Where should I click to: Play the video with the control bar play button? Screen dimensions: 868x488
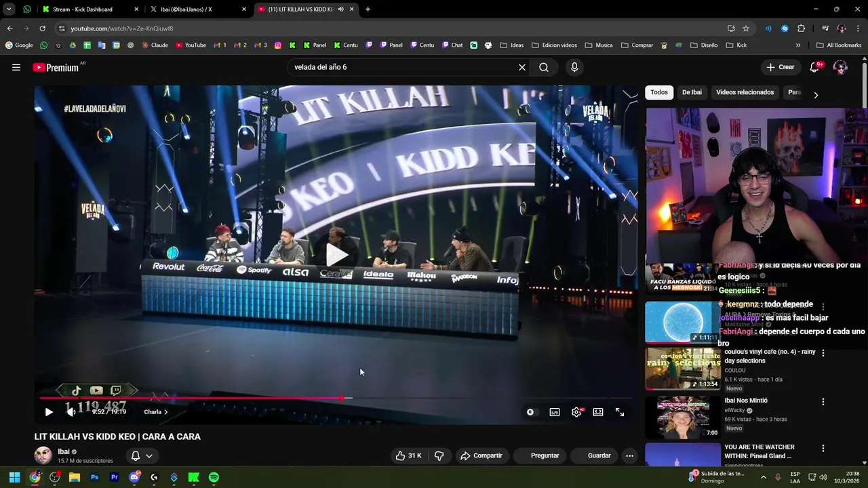(49, 412)
